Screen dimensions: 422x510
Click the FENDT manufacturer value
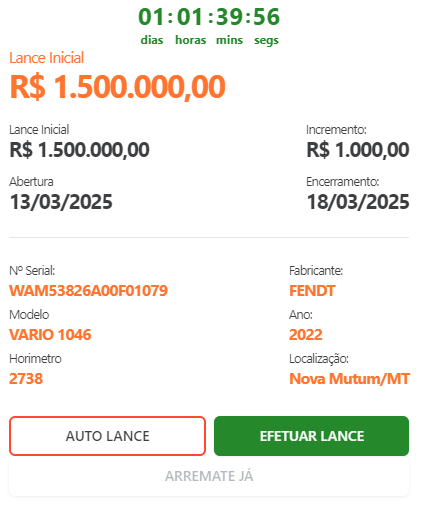pyautogui.click(x=312, y=290)
